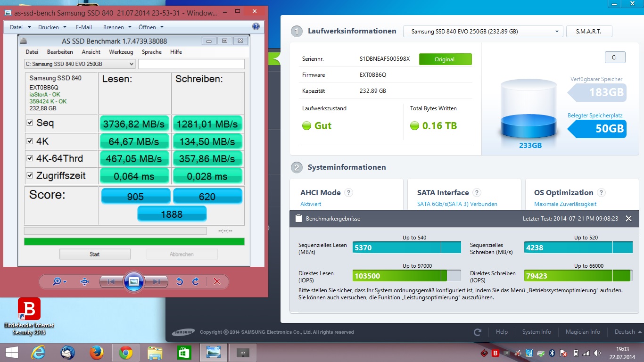This screenshot has height=362, width=644.
Task: Switch to Samsung Magician taskbar button
Action: (243, 353)
